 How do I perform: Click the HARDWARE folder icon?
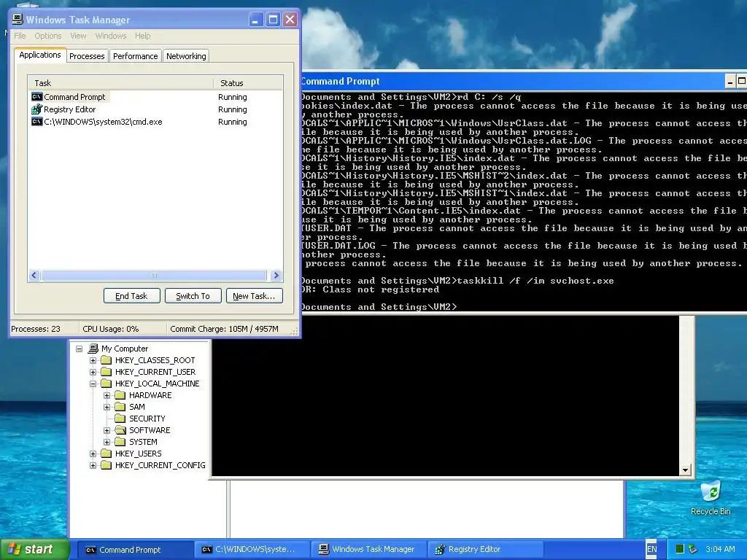point(120,395)
